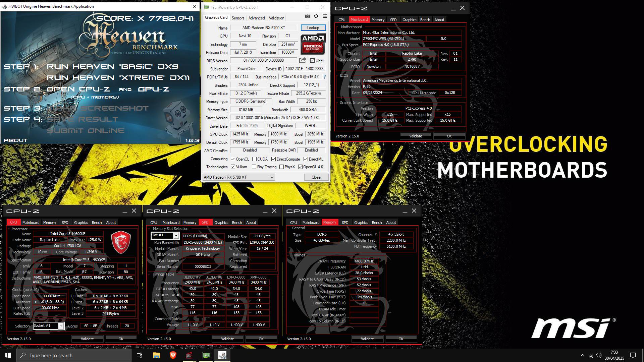
Task: Click the Heaven score X 7782.041 text
Action: (x=145, y=18)
